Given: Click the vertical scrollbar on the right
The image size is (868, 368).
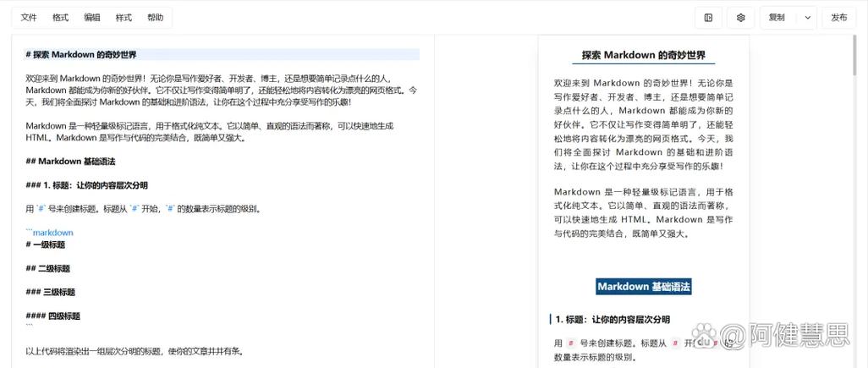Looking at the screenshot, I should point(854,54).
